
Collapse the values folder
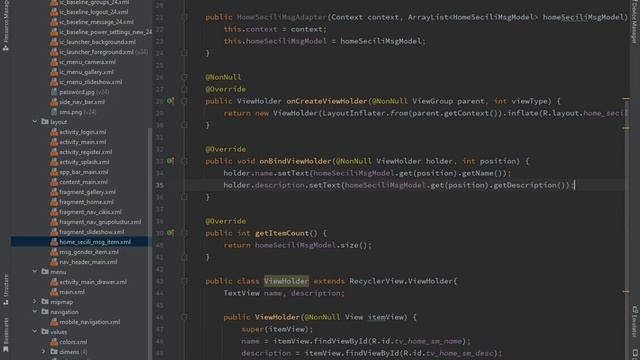click(x=35, y=331)
